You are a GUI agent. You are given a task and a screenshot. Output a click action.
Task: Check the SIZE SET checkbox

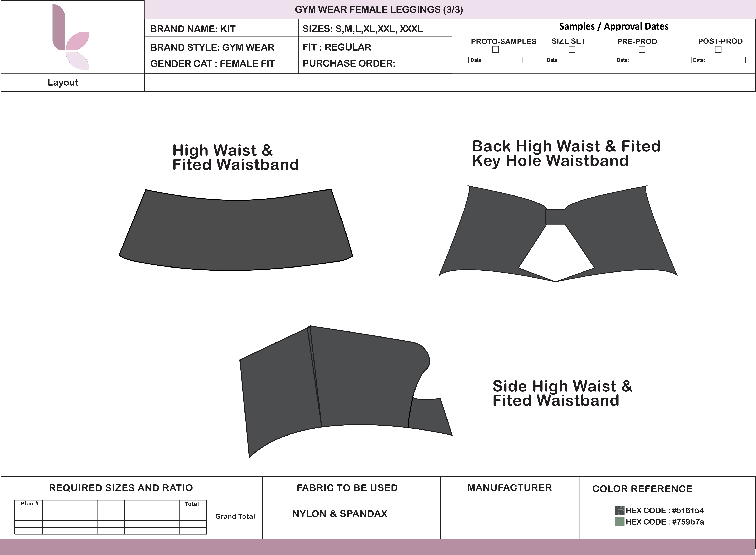[x=572, y=50]
